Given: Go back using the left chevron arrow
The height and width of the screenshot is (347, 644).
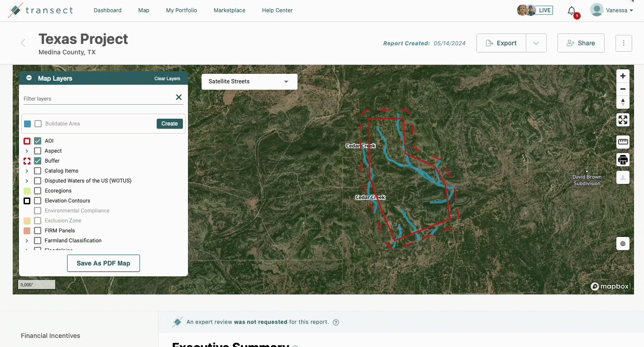Looking at the screenshot, I should point(23,43).
